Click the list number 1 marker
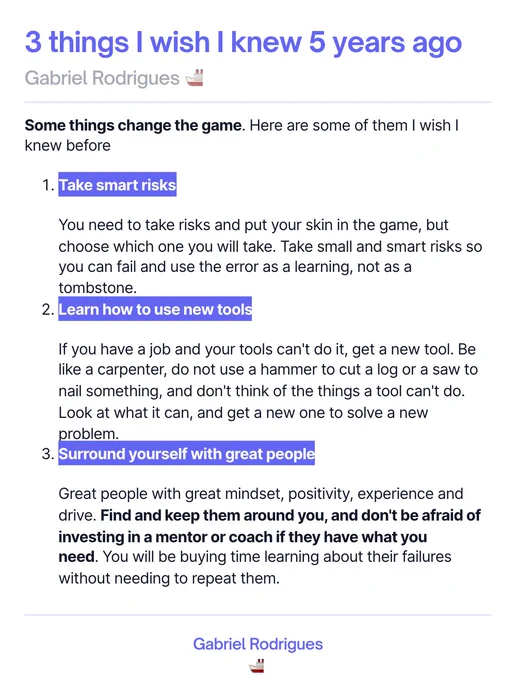Image resolution: width=516 pixels, height=680 pixels. click(x=48, y=185)
